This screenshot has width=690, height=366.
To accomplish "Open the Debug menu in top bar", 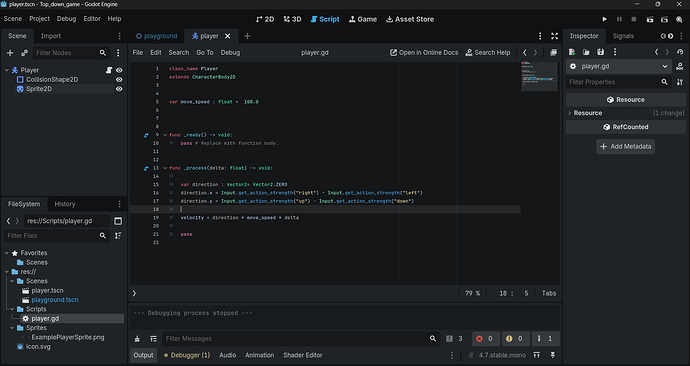I will [66, 19].
